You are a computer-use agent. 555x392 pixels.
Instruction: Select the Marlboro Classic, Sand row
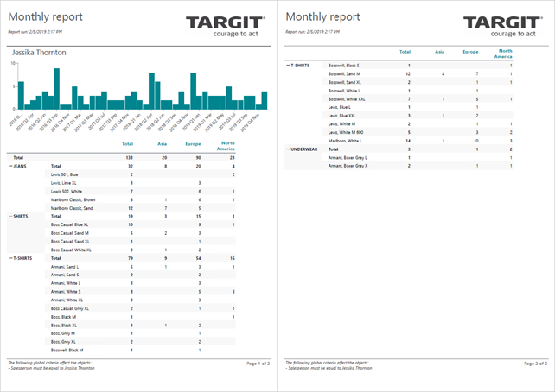click(x=140, y=208)
